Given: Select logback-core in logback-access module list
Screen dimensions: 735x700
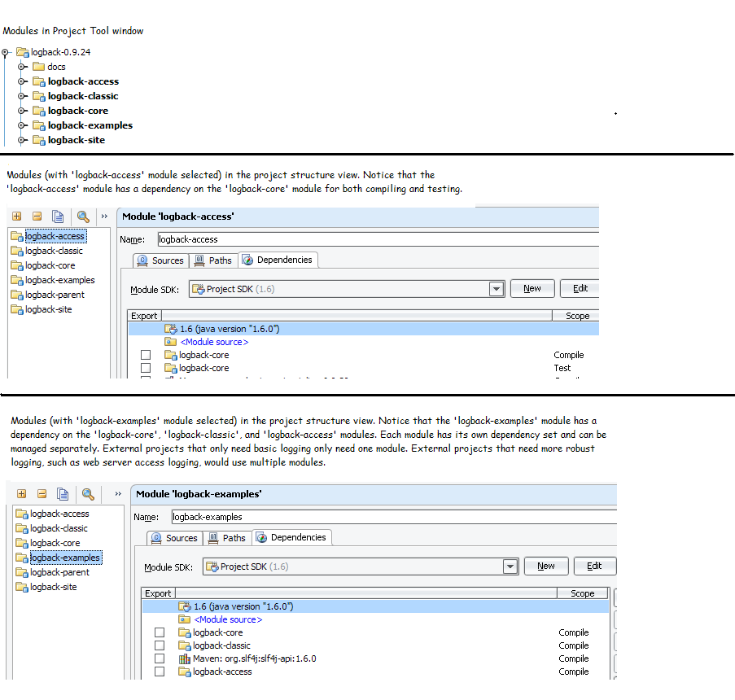Looking at the screenshot, I should (50, 265).
